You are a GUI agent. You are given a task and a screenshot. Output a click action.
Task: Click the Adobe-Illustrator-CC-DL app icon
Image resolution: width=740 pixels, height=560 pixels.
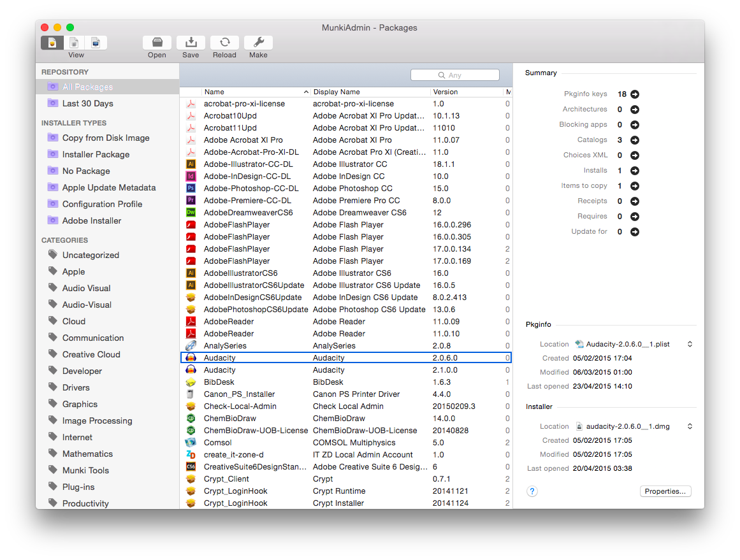click(x=191, y=164)
